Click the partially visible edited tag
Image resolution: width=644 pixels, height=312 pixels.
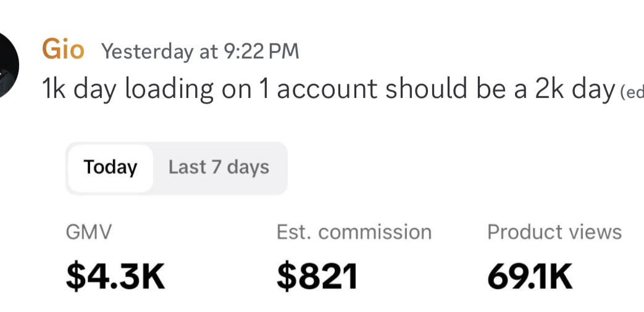(631, 93)
